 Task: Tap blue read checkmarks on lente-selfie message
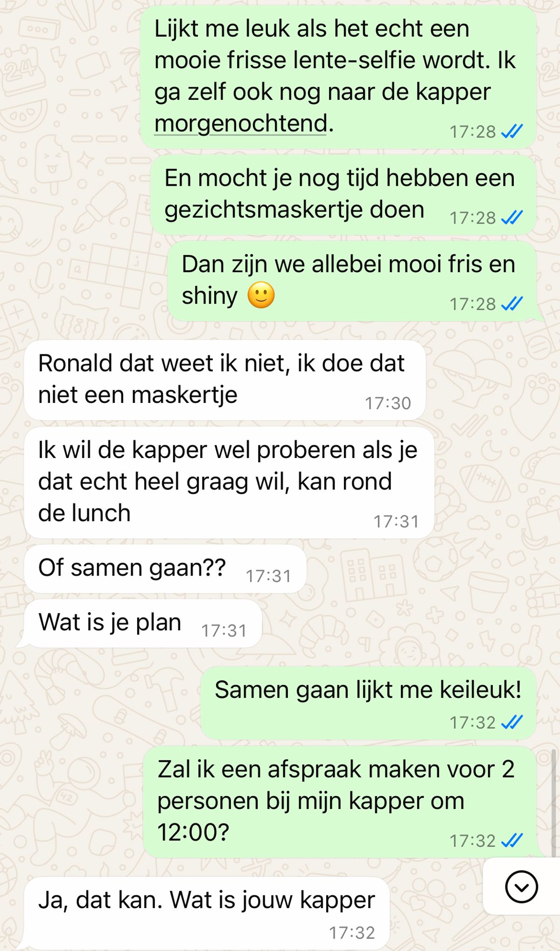click(x=511, y=132)
